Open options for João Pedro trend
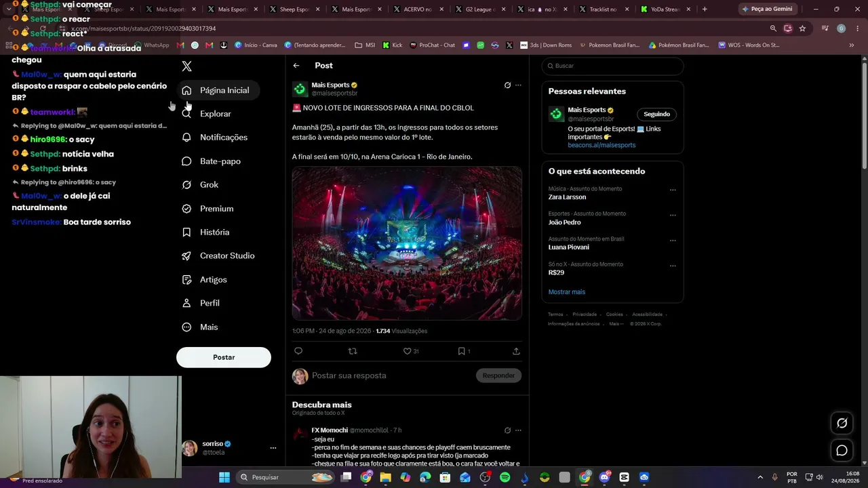The image size is (868, 488). click(673, 215)
